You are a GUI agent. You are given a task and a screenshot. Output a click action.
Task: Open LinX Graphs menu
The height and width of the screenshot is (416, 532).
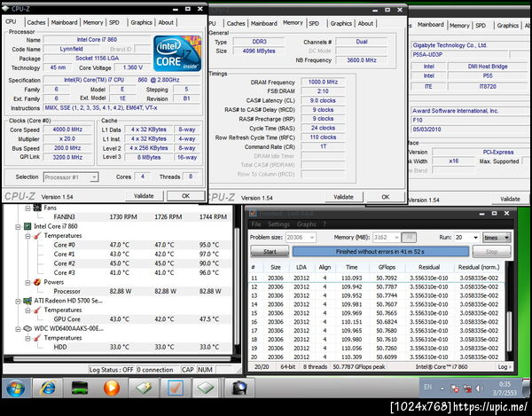307,224
